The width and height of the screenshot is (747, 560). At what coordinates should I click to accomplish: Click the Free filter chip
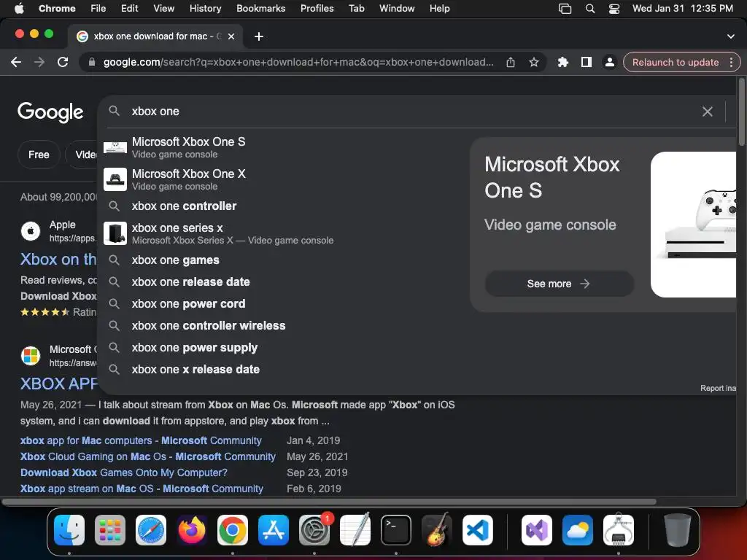click(39, 155)
